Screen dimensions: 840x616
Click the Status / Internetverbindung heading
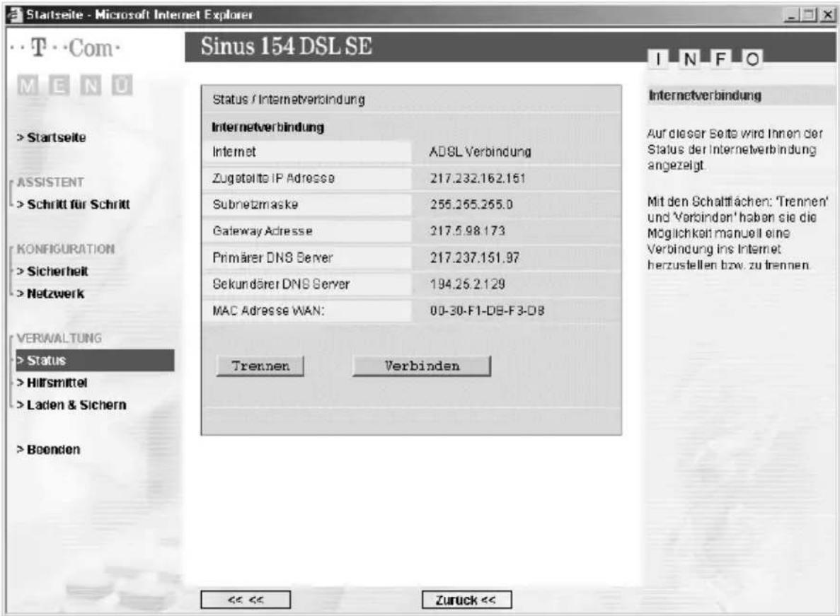pos(288,100)
